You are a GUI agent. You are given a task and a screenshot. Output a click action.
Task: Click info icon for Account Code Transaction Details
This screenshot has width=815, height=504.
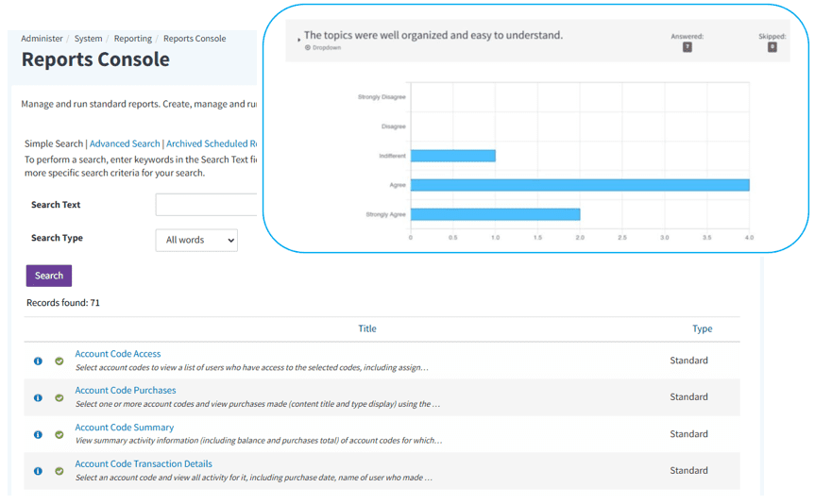[38, 471]
